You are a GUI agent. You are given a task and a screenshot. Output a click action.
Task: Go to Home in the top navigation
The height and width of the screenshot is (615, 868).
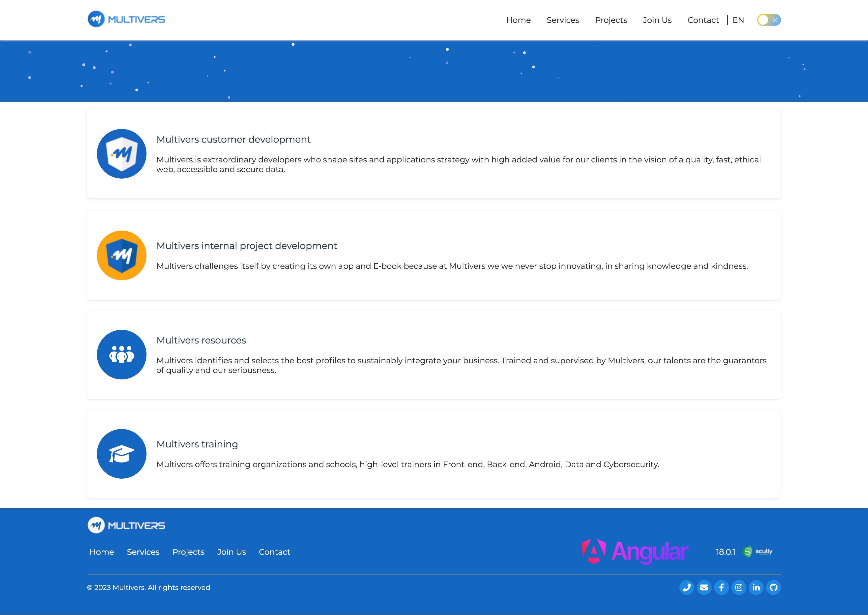click(x=518, y=20)
